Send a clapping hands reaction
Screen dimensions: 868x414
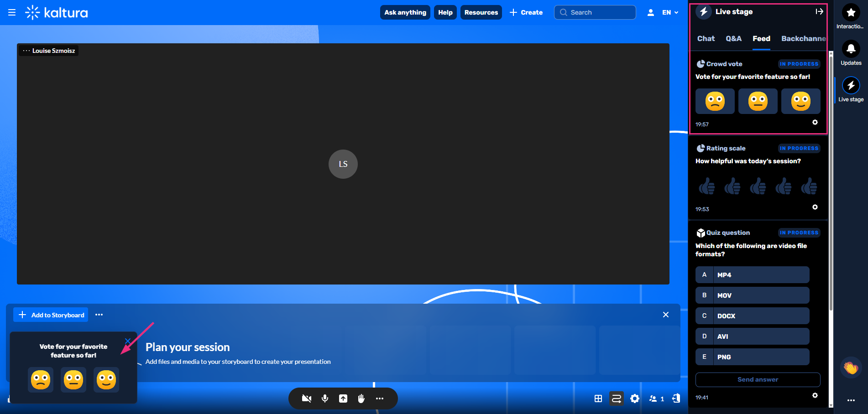pyautogui.click(x=851, y=367)
